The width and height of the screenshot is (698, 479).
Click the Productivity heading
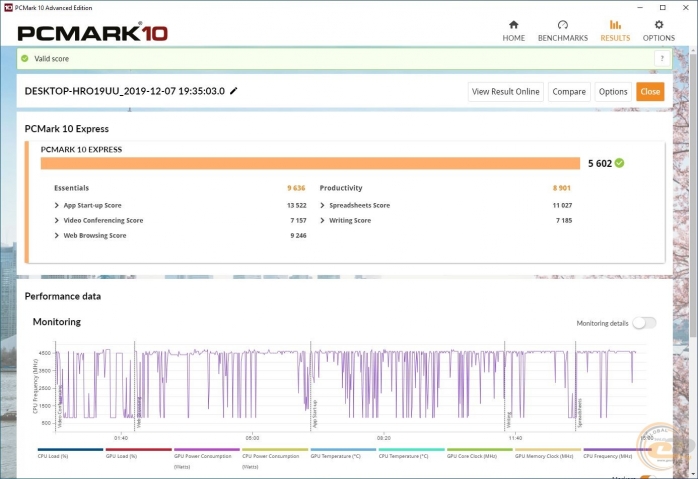tap(341, 188)
